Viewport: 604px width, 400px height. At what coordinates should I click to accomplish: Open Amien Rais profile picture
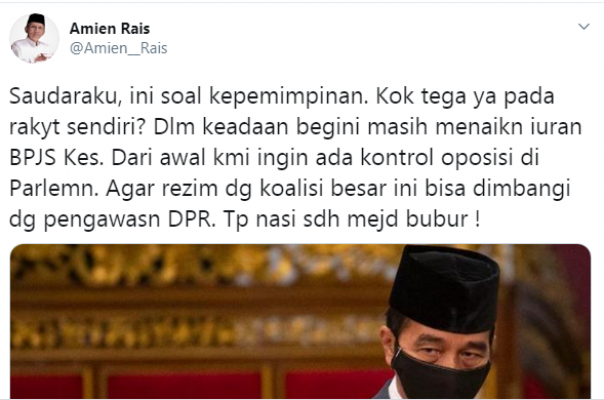coord(34,38)
